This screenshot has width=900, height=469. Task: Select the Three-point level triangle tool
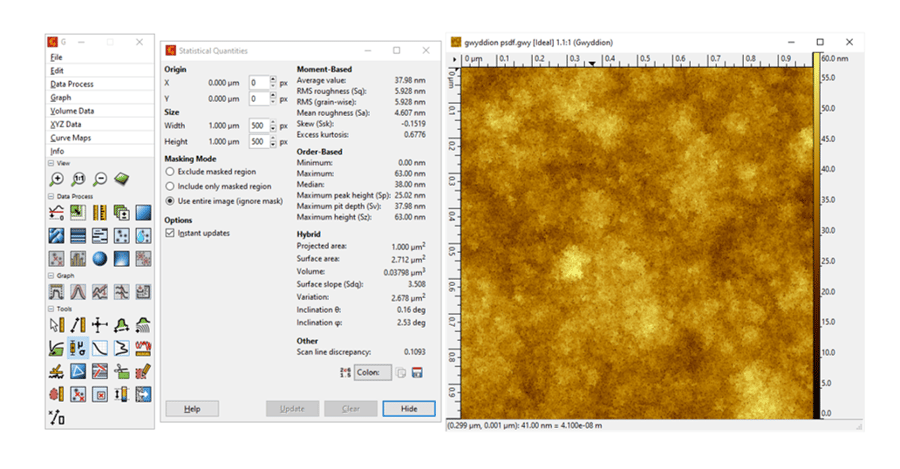[x=78, y=371]
